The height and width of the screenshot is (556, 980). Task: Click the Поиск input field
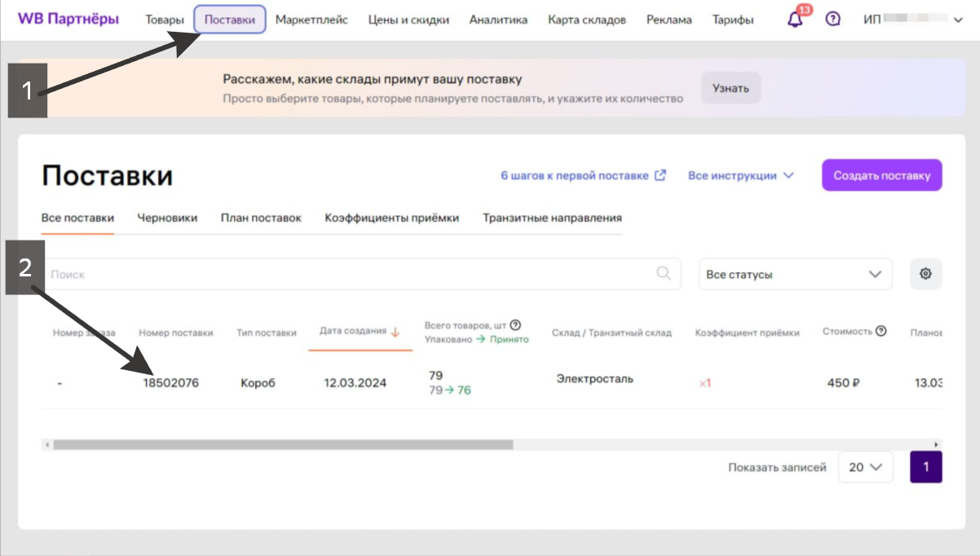click(361, 274)
